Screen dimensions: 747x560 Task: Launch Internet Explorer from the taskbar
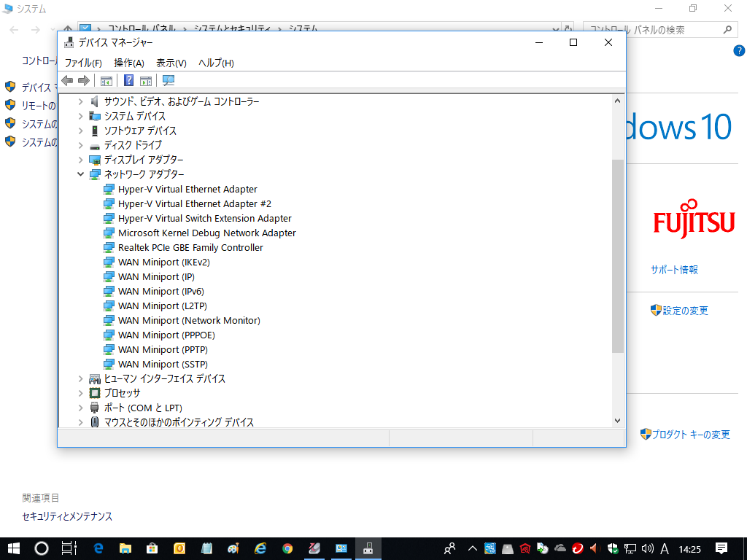(x=260, y=548)
